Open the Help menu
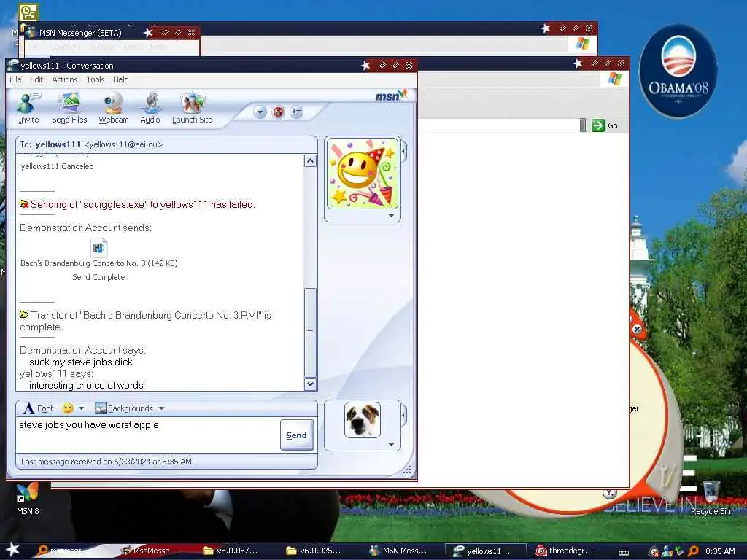The width and height of the screenshot is (747, 560). (120, 79)
